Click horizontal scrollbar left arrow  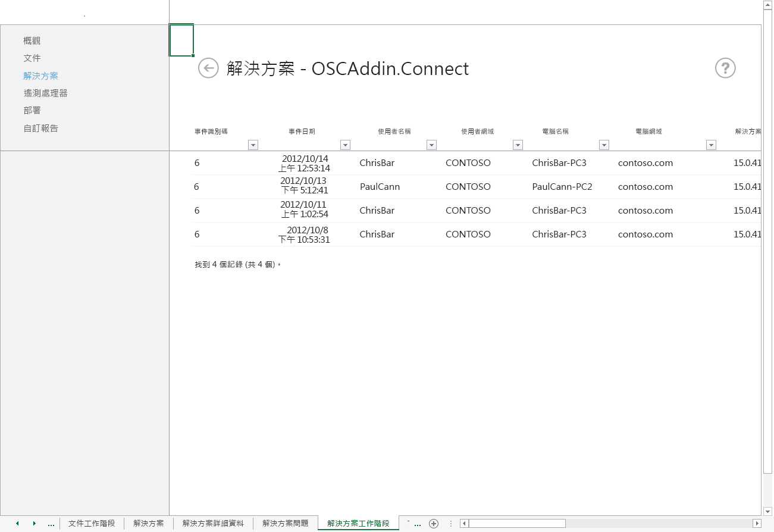464,524
